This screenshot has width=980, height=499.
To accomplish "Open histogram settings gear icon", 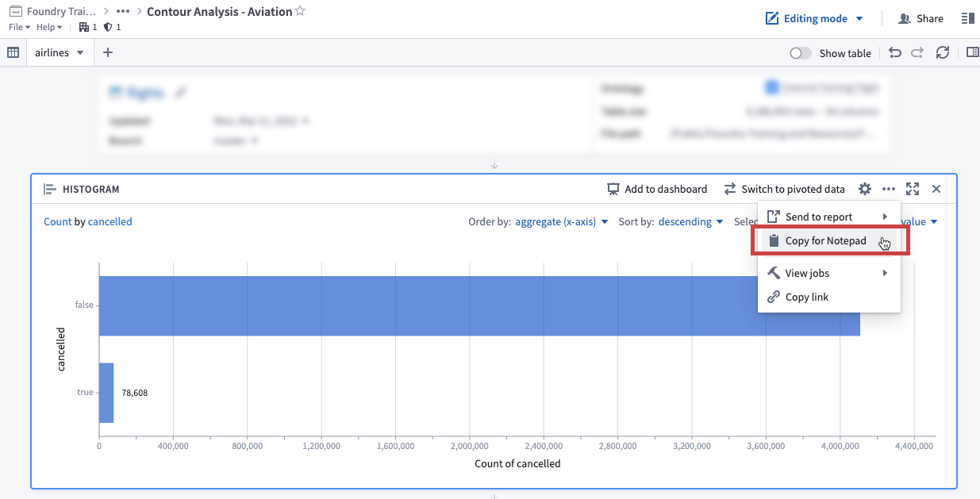I will coord(865,189).
